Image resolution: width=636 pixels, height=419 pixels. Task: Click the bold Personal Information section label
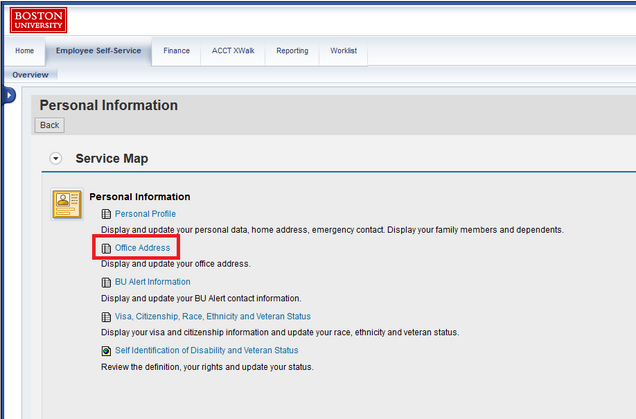(x=140, y=197)
